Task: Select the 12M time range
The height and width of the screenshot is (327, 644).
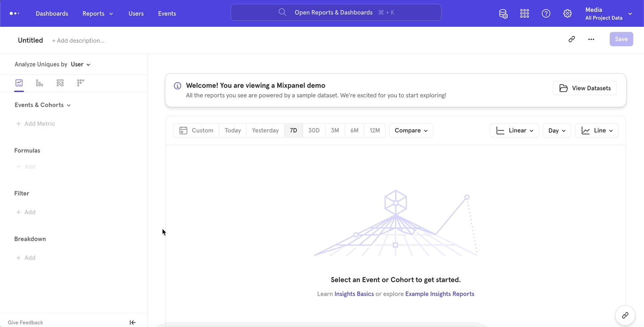Action: (374, 130)
